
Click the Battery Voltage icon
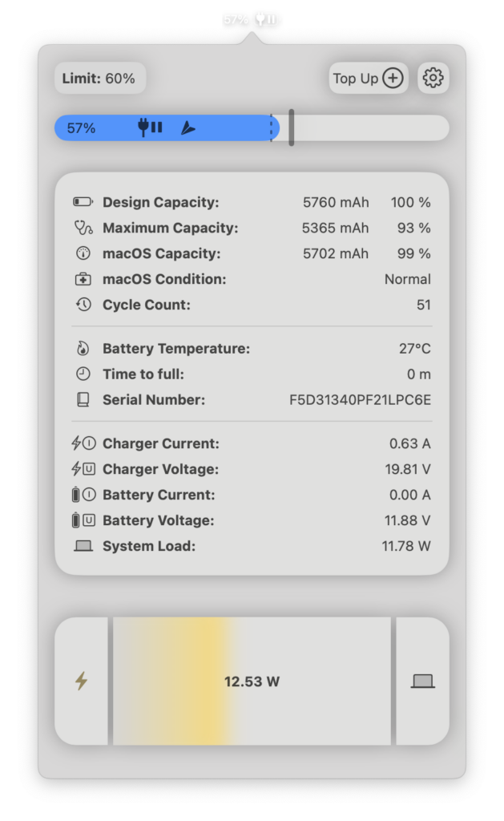coord(83,520)
